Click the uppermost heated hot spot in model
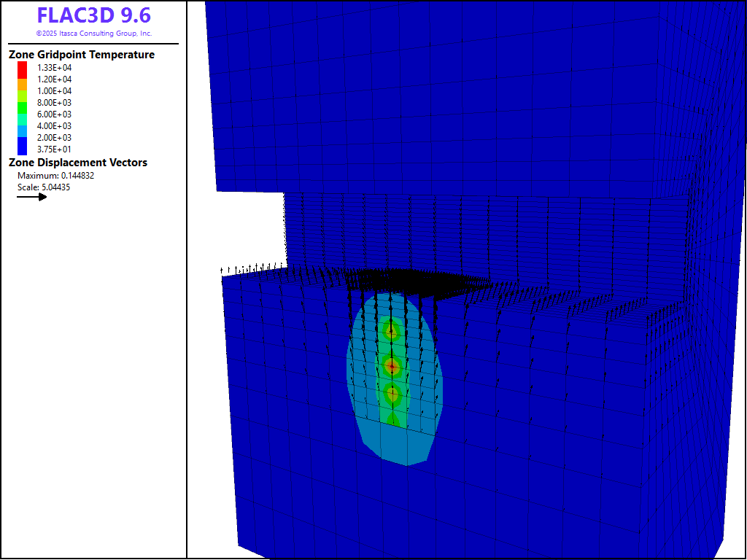The height and width of the screenshot is (560, 747). point(392,332)
